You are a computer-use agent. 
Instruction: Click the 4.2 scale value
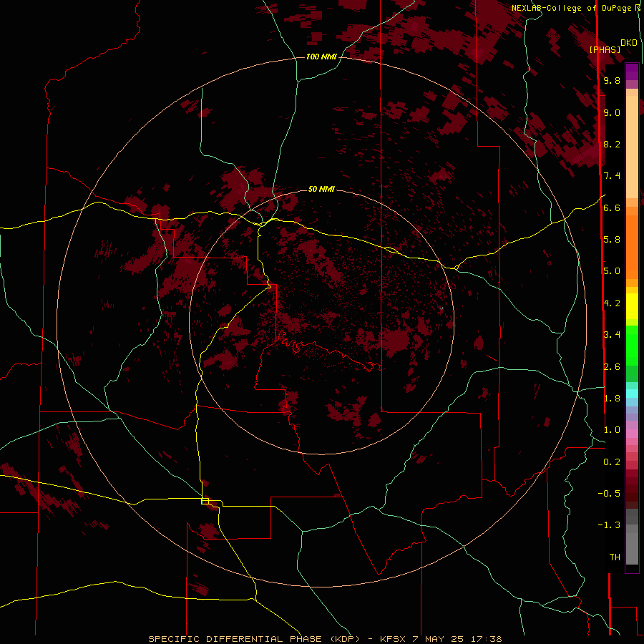coord(612,303)
